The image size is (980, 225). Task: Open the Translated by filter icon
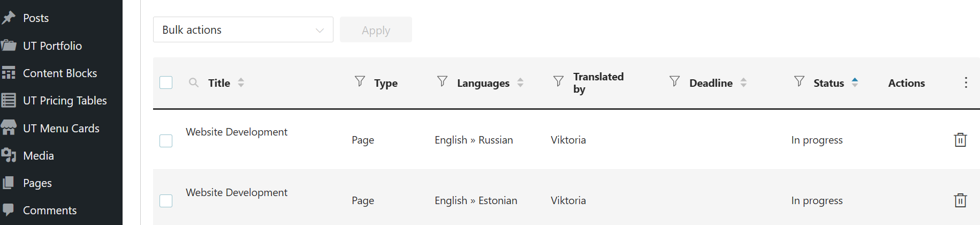[558, 81]
